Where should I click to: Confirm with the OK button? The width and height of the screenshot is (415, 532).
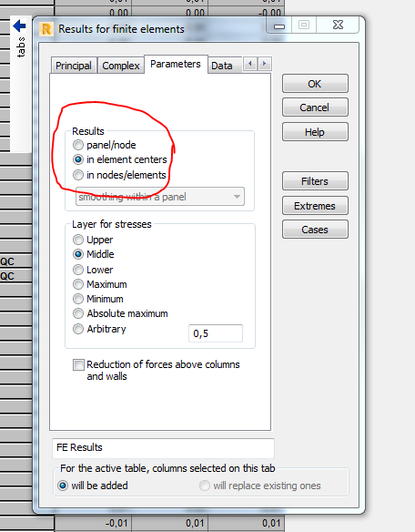pyautogui.click(x=315, y=84)
